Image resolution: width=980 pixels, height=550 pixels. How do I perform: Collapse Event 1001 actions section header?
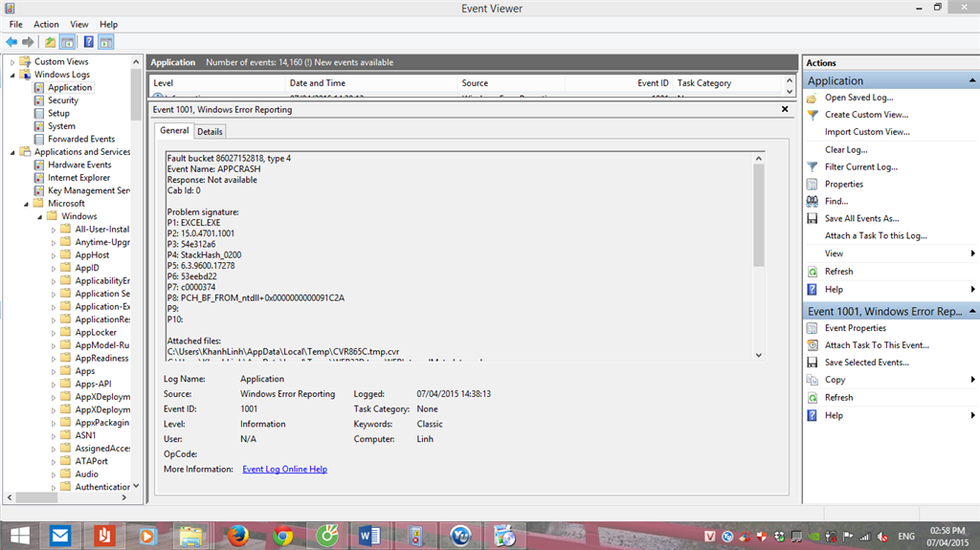tap(972, 311)
